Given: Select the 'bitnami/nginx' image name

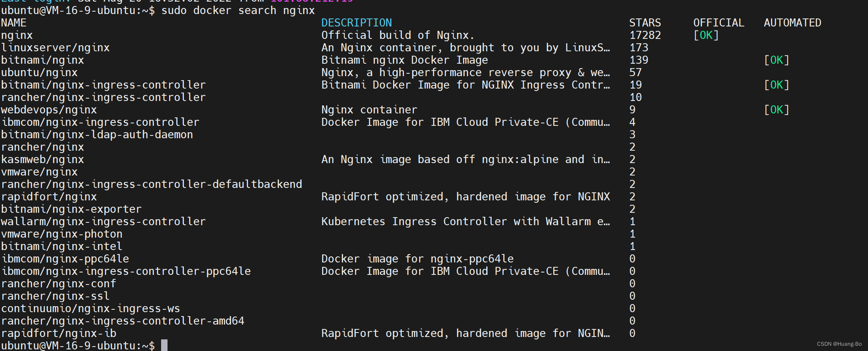Looking at the screenshot, I should [42, 60].
